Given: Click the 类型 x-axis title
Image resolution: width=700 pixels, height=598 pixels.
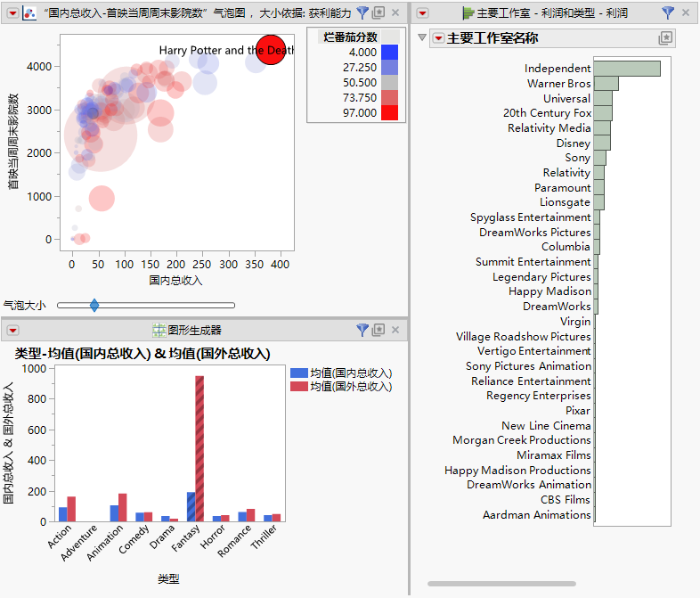Looking at the screenshot, I should pyautogui.click(x=168, y=579).
